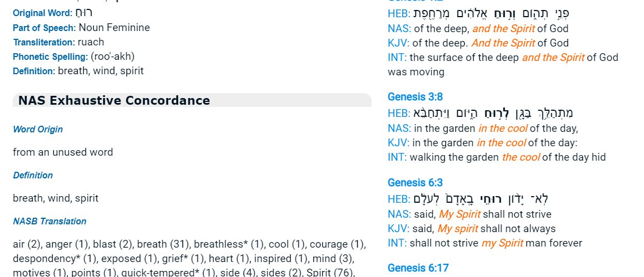644x277 pixels.
Task: Click the Part of Speech label
Action: [44, 28]
